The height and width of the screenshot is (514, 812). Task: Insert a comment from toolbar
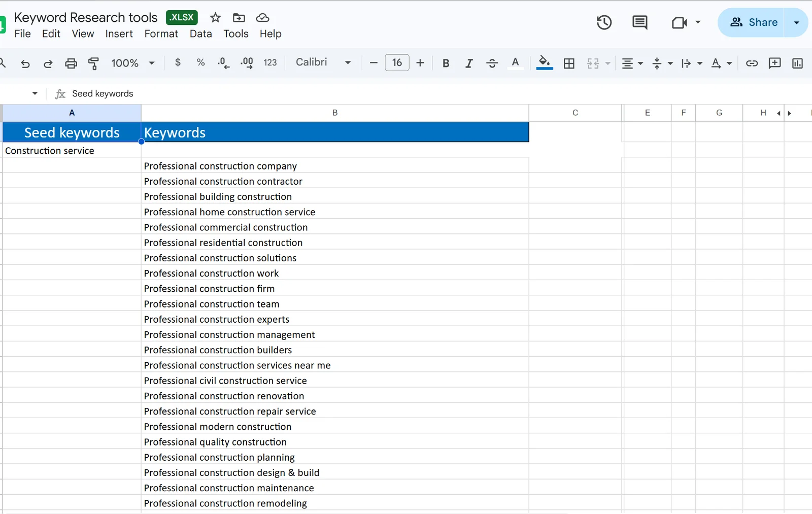coord(774,63)
